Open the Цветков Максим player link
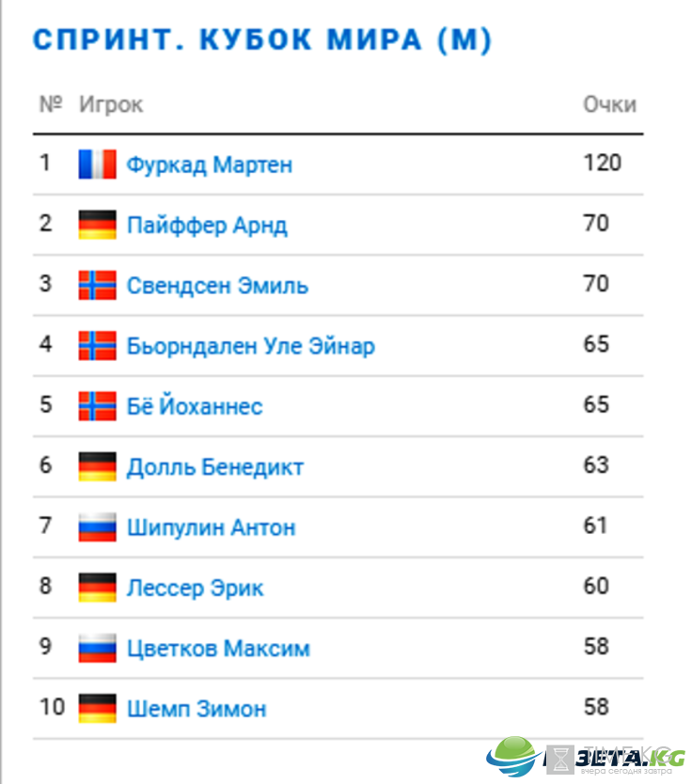Screen dimensions: 692x784 tap(218, 649)
